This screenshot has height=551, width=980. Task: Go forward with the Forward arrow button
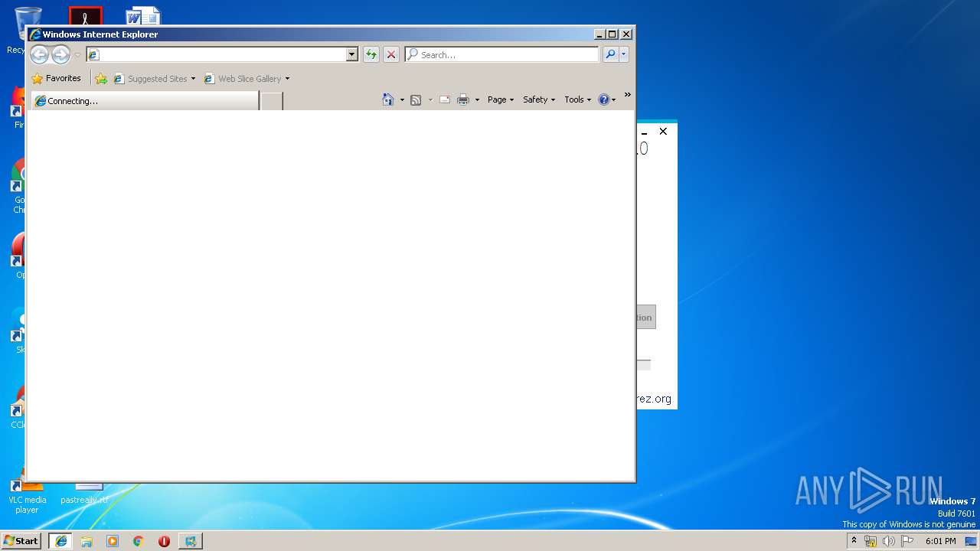click(60, 54)
